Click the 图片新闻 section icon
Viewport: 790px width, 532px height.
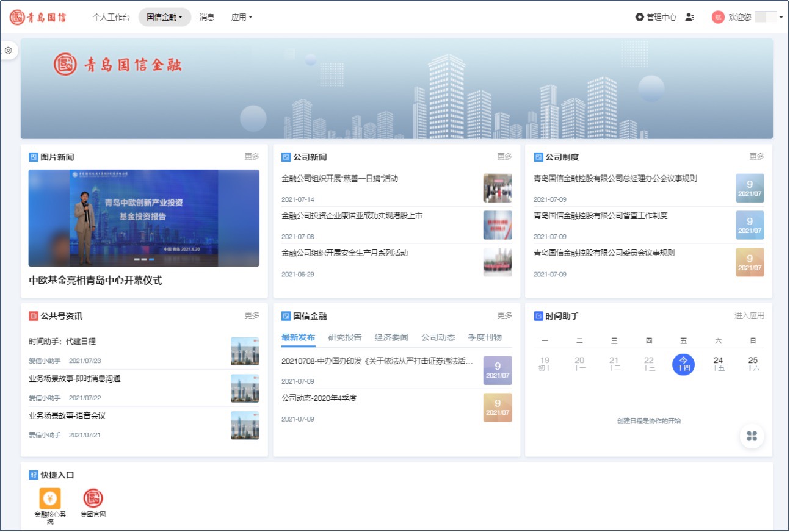click(x=34, y=157)
